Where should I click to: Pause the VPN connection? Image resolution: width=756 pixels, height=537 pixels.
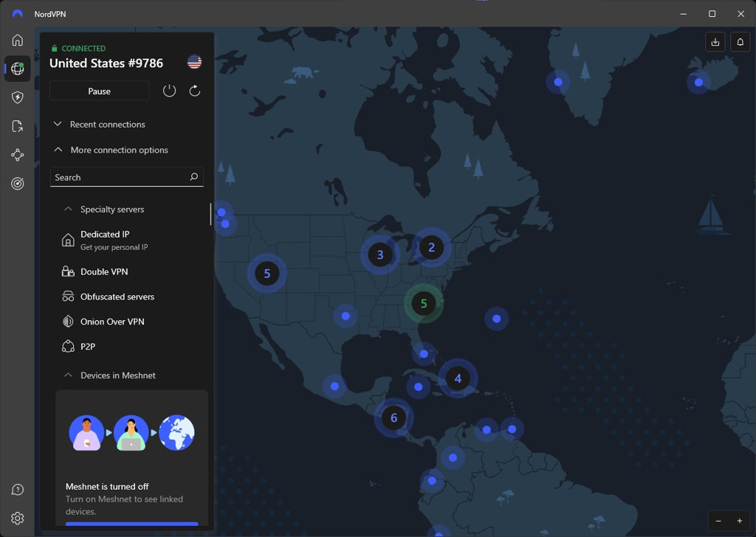click(100, 91)
